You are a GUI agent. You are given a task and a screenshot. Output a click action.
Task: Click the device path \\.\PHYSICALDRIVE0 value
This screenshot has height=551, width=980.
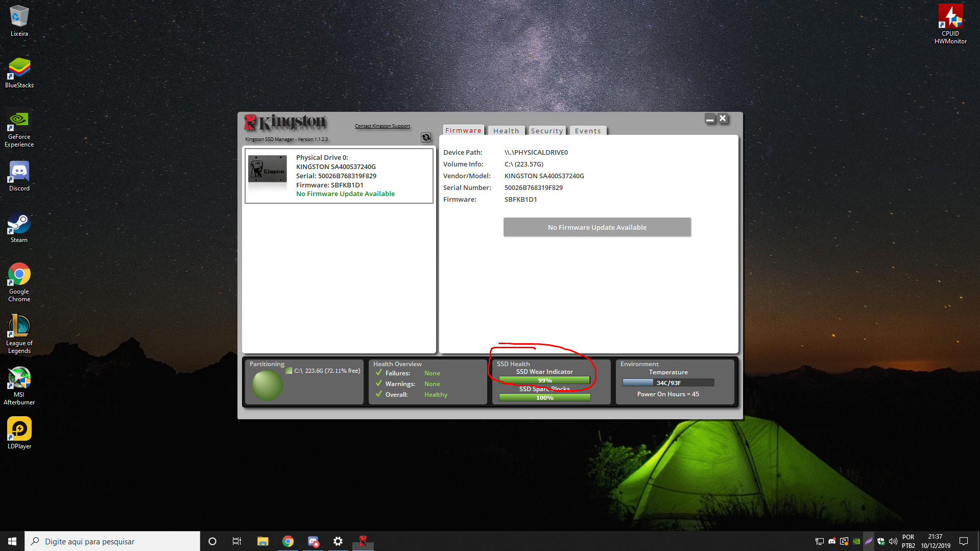click(536, 153)
